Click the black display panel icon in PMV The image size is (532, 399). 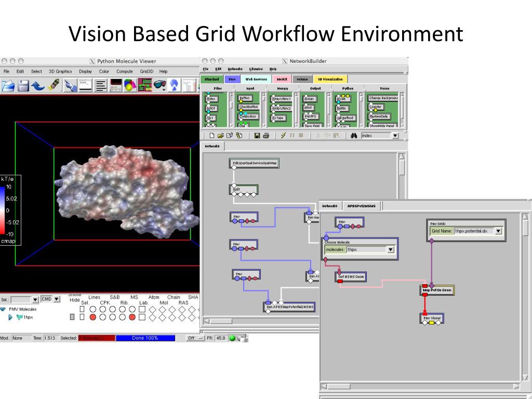tap(116, 85)
